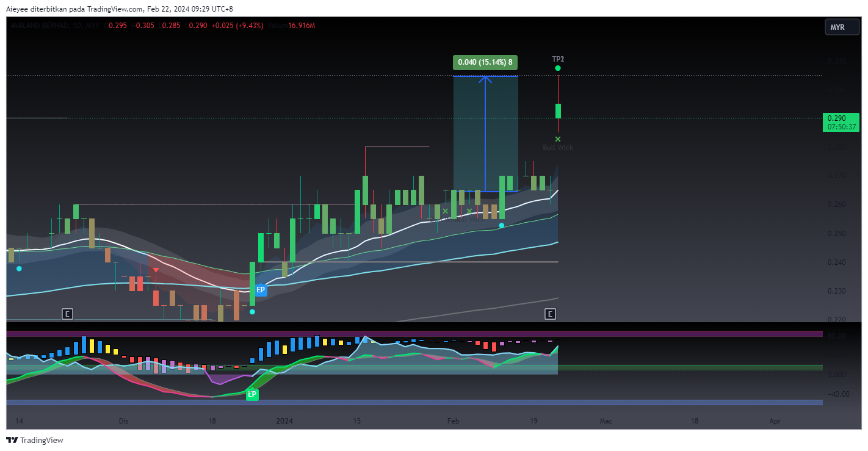Select the green TP2 target dot
Screen dimensions: 868x451
(558, 68)
